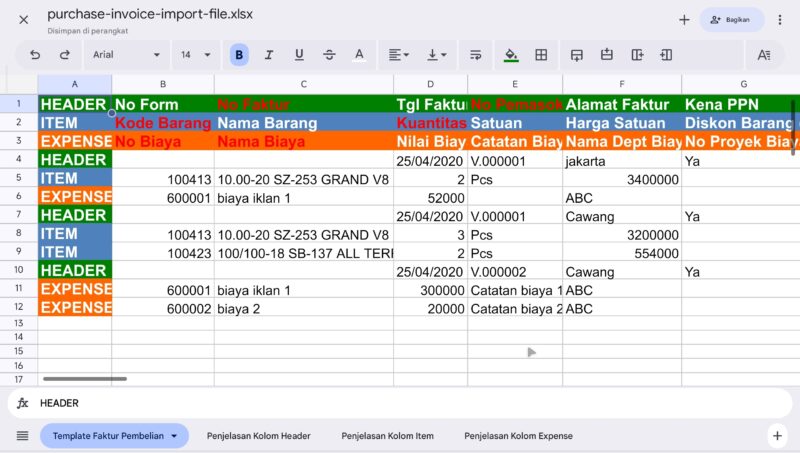Switch to Penjelasan Kolom Header tab
The width and height of the screenshot is (800, 453).
tap(258, 436)
